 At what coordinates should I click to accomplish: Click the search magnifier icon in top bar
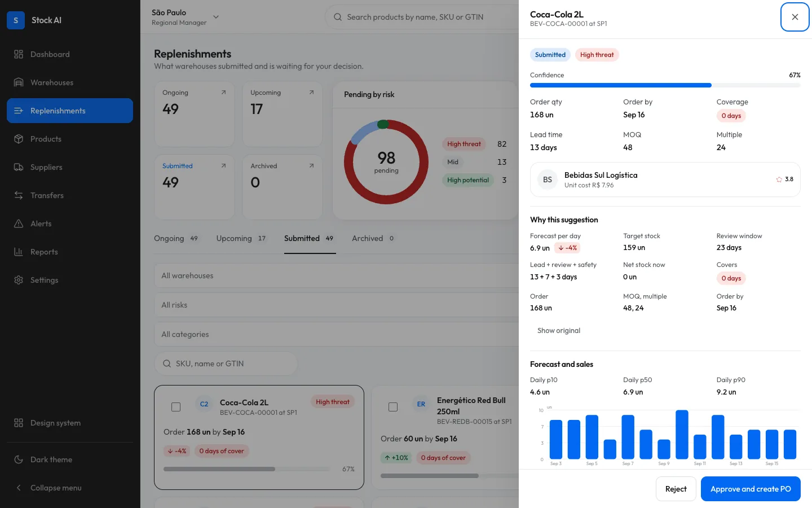pos(338,17)
